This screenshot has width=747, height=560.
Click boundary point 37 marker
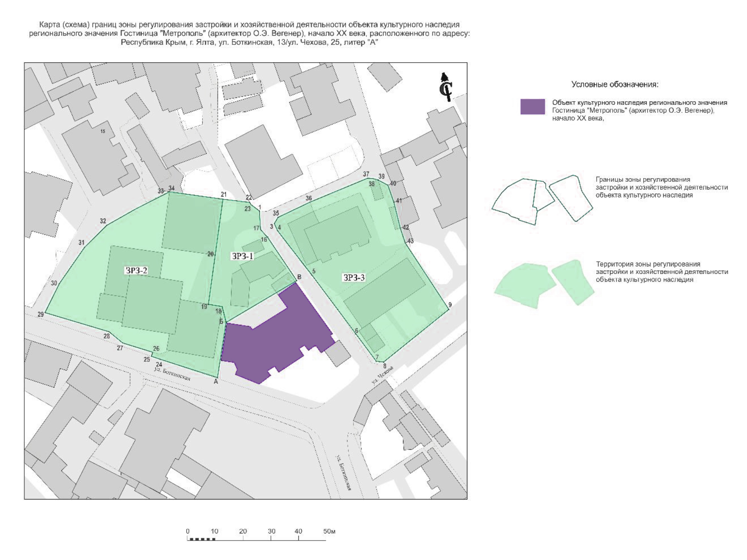(x=366, y=174)
